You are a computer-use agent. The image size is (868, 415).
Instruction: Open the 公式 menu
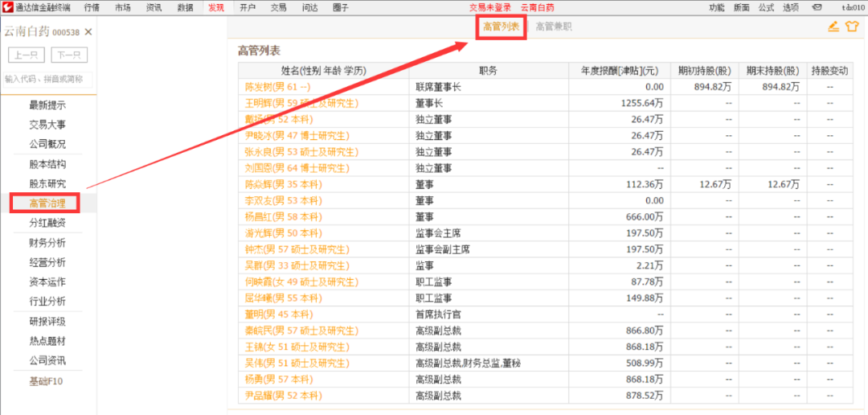pos(766,8)
